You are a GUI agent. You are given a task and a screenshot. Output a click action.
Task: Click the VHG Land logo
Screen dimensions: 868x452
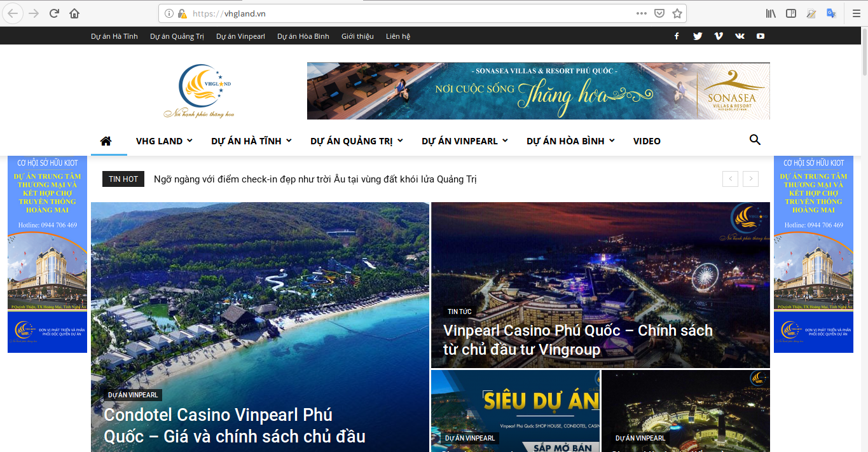point(199,91)
